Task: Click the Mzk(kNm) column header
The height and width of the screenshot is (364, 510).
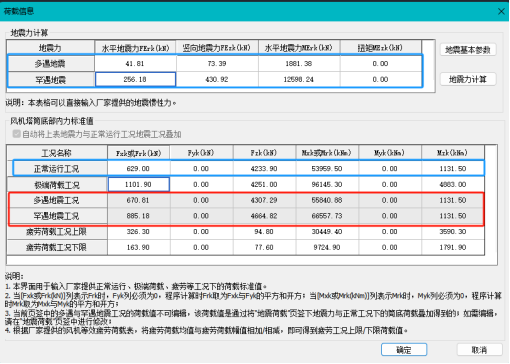Action: [453, 153]
